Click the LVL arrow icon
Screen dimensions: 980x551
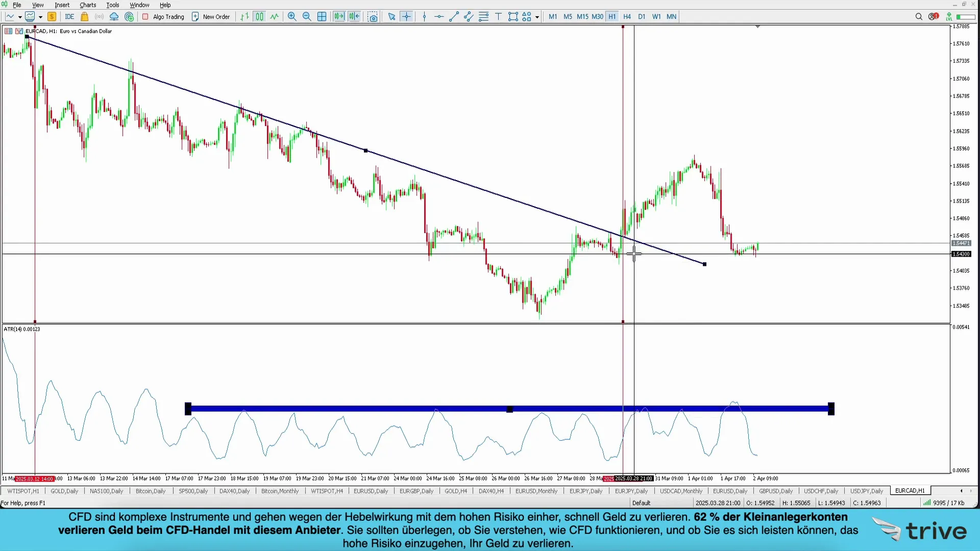point(949,16)
